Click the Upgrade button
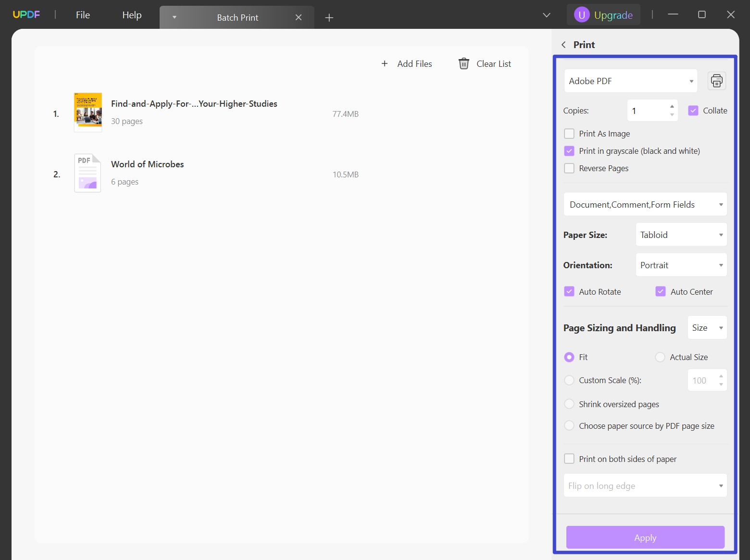The height and width of the screenshot is (560, 750). point(613,15)
